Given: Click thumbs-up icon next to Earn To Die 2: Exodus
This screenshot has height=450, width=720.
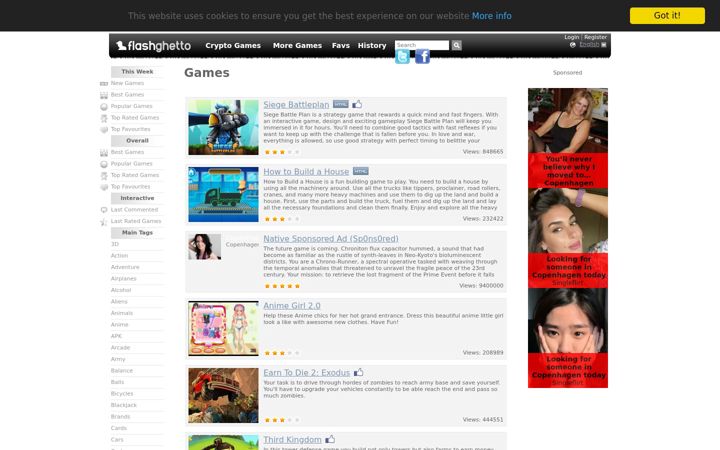Looking at the screenshot, I should [359, 372].
